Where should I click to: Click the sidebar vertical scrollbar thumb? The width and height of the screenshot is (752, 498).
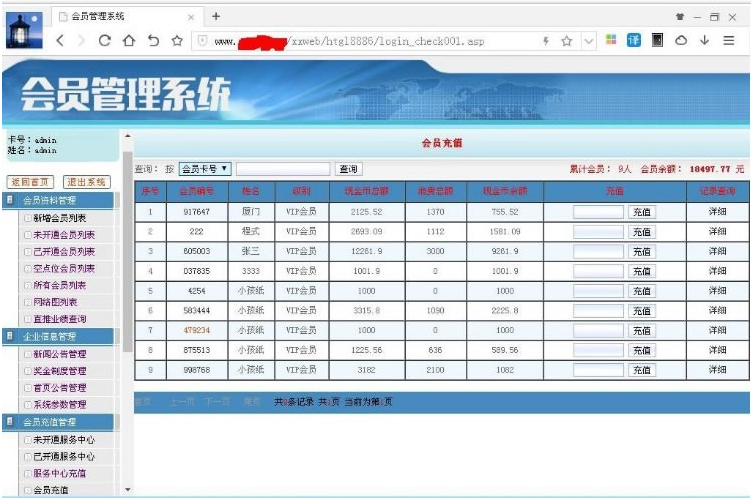tap(128, 251)
